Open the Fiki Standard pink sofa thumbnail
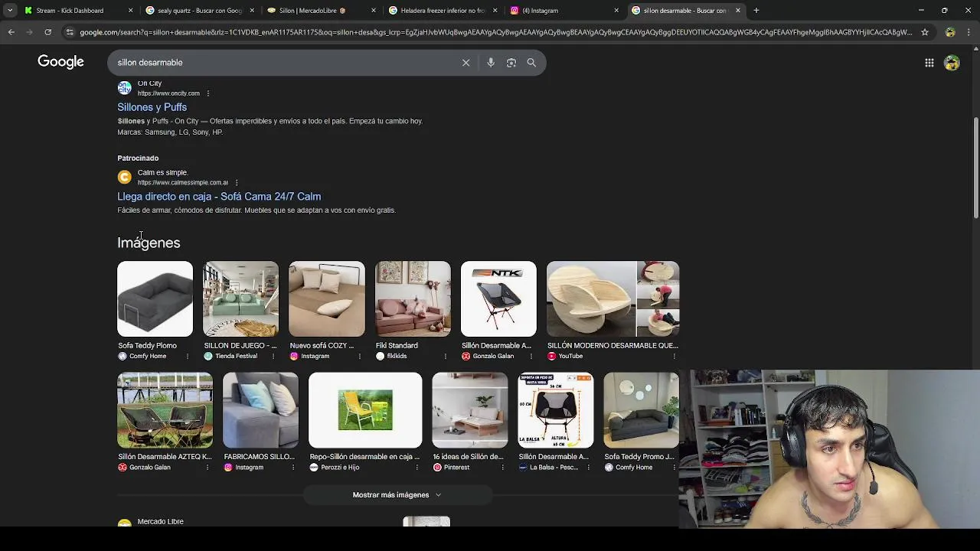Screen dimensions: 980x551 [413, 299]
